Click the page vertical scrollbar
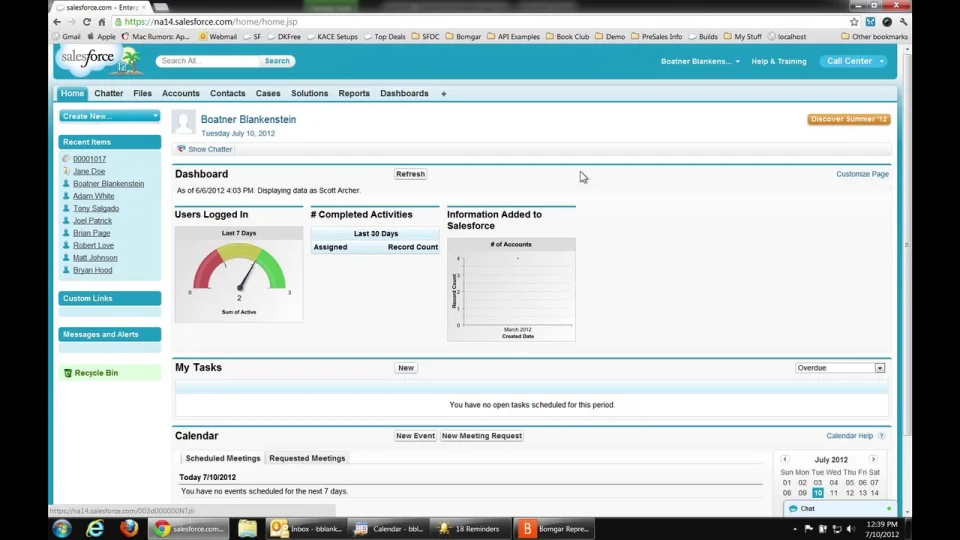960x540 pixels. [907, 245]
